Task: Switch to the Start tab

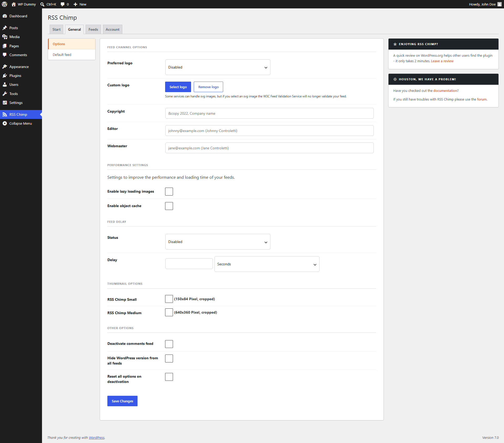Action: click(x=56, y=29)
